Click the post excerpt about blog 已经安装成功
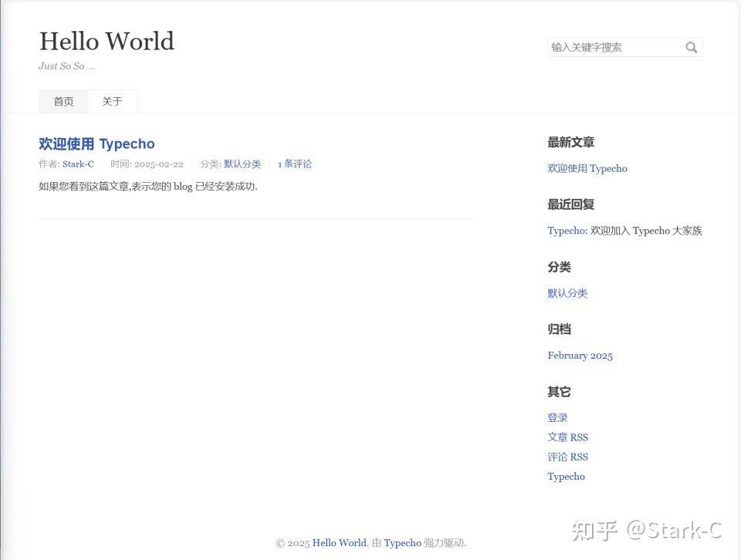 148,187
